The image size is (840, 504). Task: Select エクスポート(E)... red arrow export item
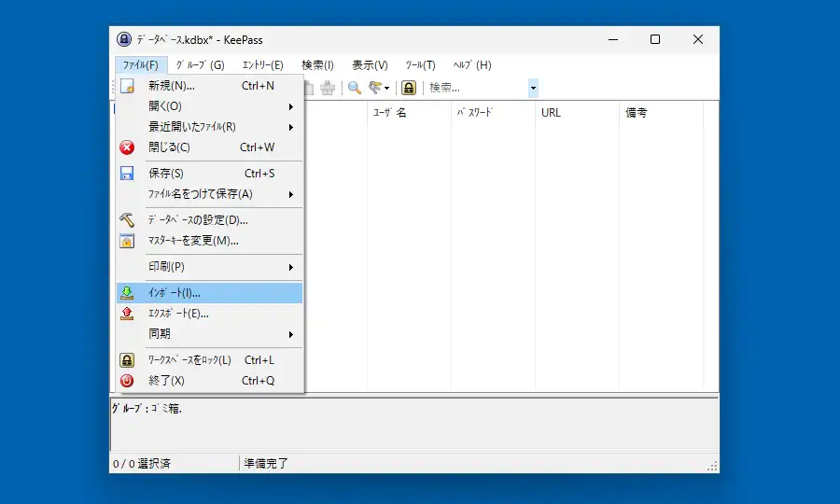click(x=209, y=314)
